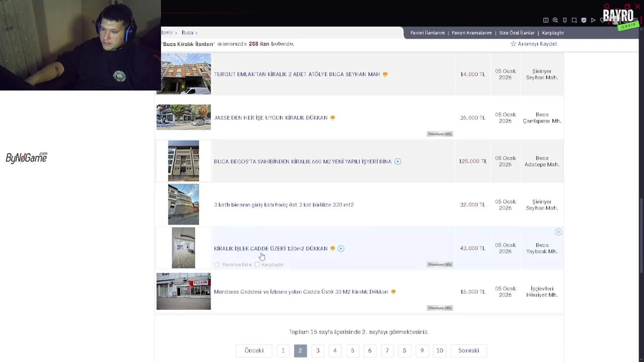Image resolution: width=644 pixels, height=362 pixels.
Task: Select page 8 in pagination
Action: 404,350
